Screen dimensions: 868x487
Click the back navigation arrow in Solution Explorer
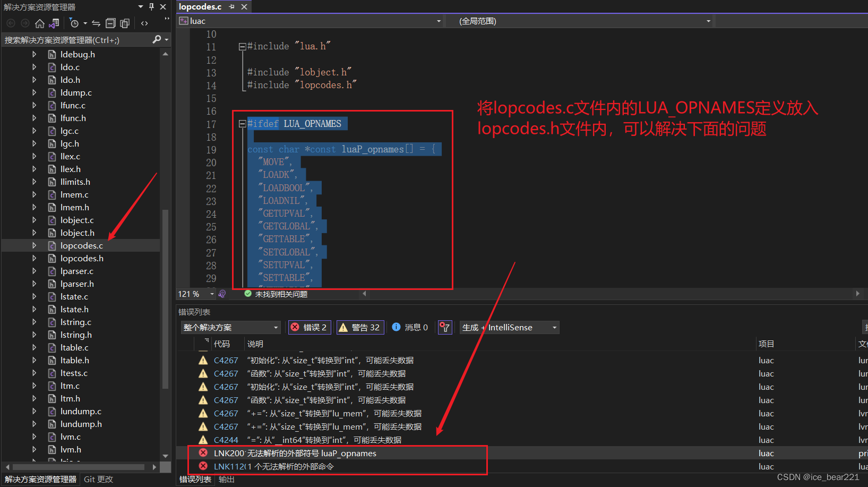click(x=11, y=23)
